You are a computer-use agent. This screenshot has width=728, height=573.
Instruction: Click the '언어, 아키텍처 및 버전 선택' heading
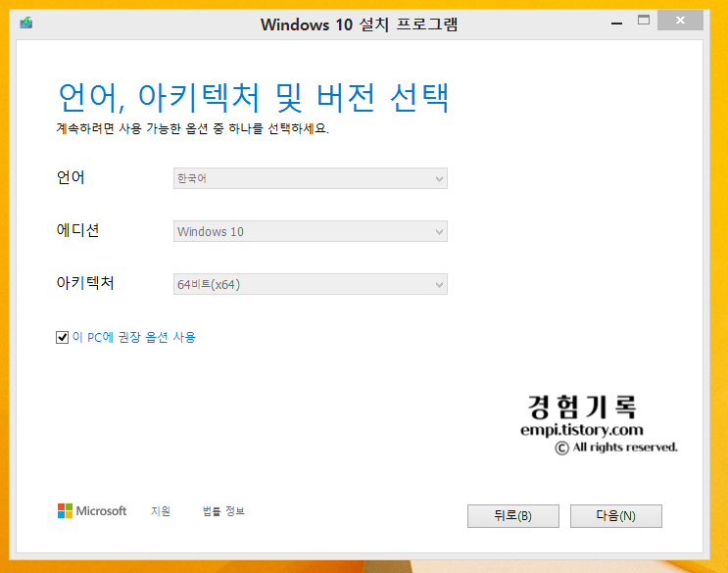(x=254, y=98)
